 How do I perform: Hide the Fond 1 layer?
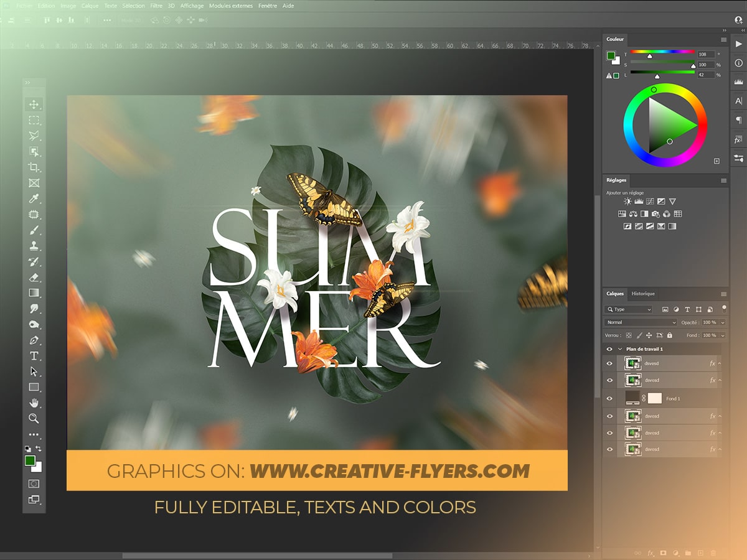pos(609,398)
